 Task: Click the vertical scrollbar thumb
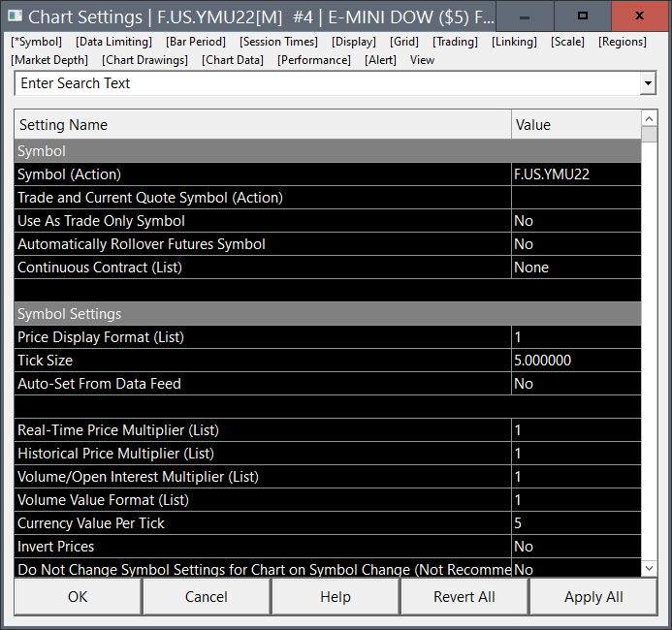click(649, 134)
